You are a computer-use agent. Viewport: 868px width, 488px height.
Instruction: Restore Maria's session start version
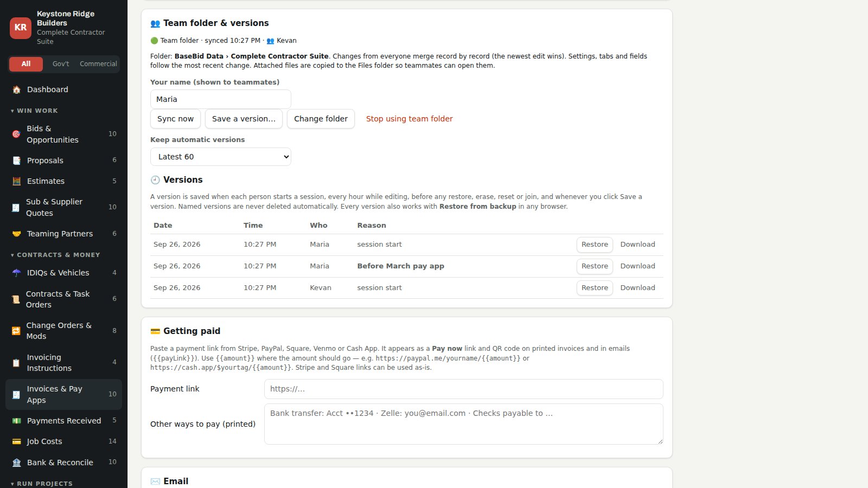(595, 245)
